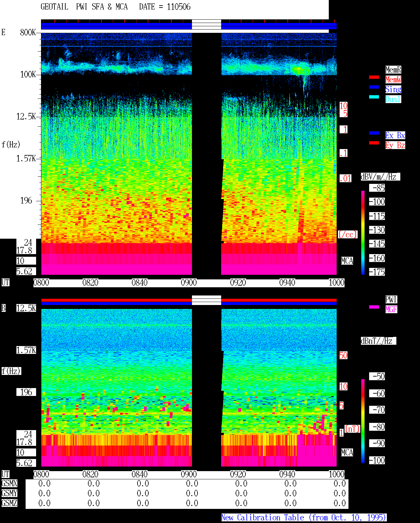Image resolution: width=420 pixels, height=523 pixels.
Task: Click the dBV/m electric field color bar
Action: coord(363,232)
